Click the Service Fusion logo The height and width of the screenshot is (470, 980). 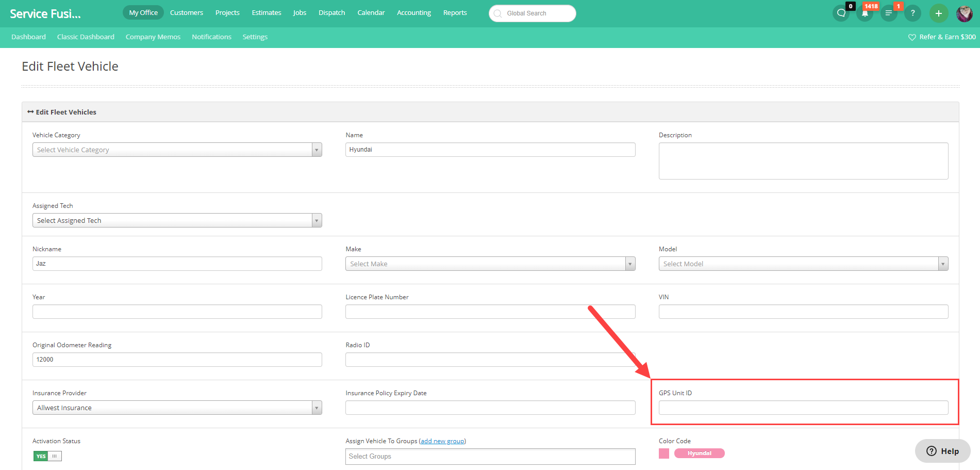tap(45, 14)
